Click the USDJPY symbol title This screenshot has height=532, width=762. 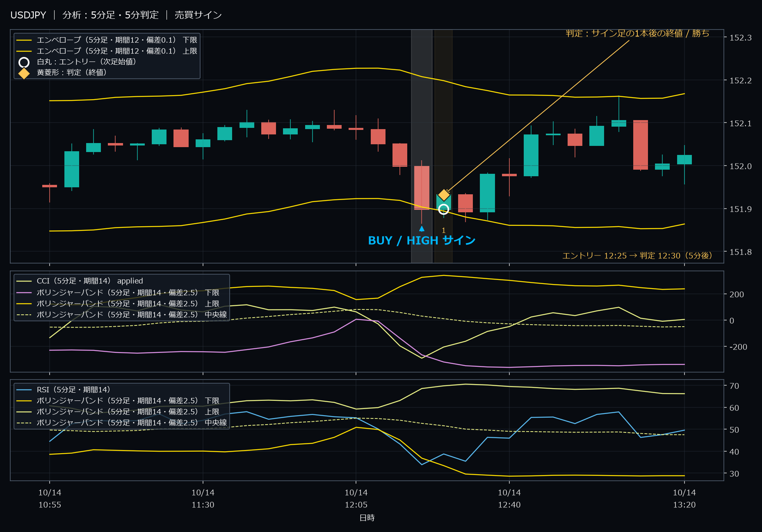tap(28, 15)
